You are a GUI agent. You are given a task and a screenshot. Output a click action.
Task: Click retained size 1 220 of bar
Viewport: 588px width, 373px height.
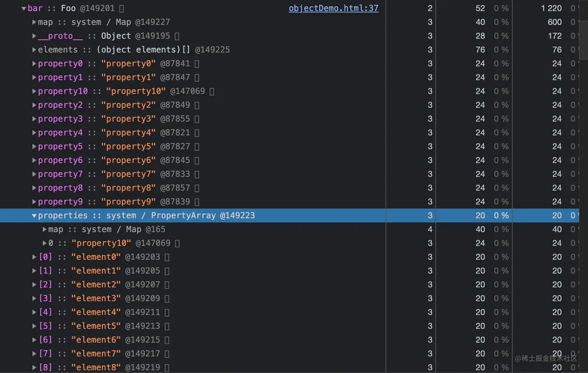click(x=551, y=8)
